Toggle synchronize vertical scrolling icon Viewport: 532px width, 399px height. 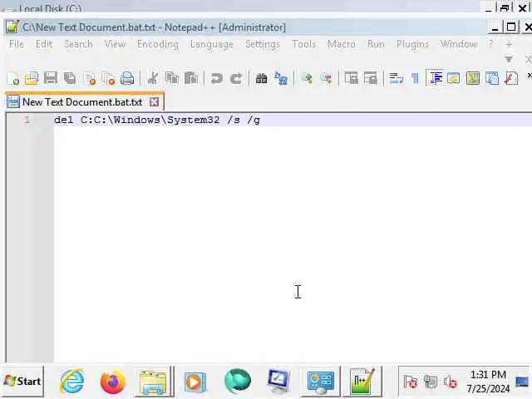click(351, 78)
